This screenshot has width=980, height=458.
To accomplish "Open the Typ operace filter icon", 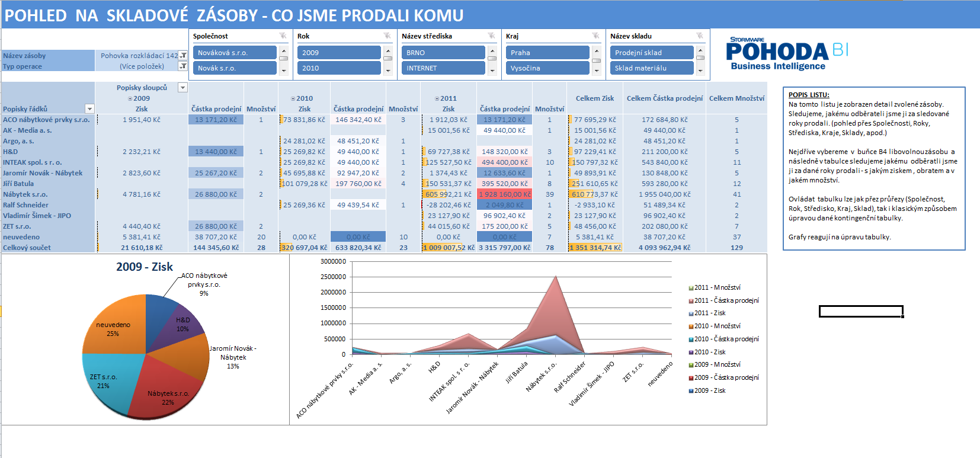I will click(183, 66).
